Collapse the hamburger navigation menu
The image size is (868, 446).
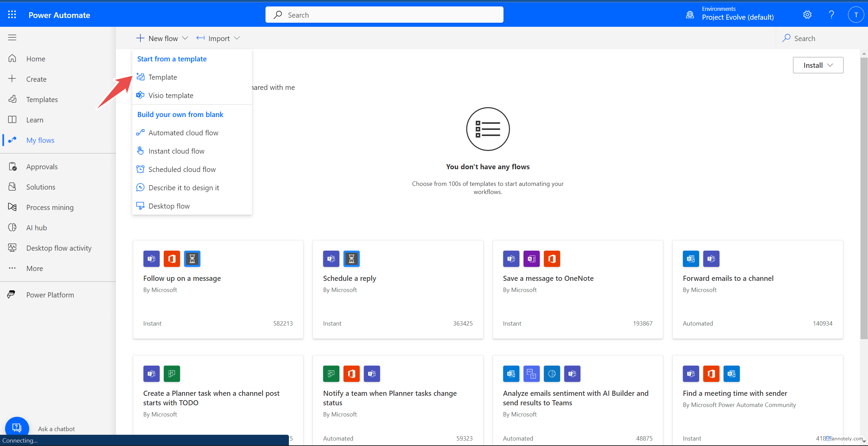[12, 37]
